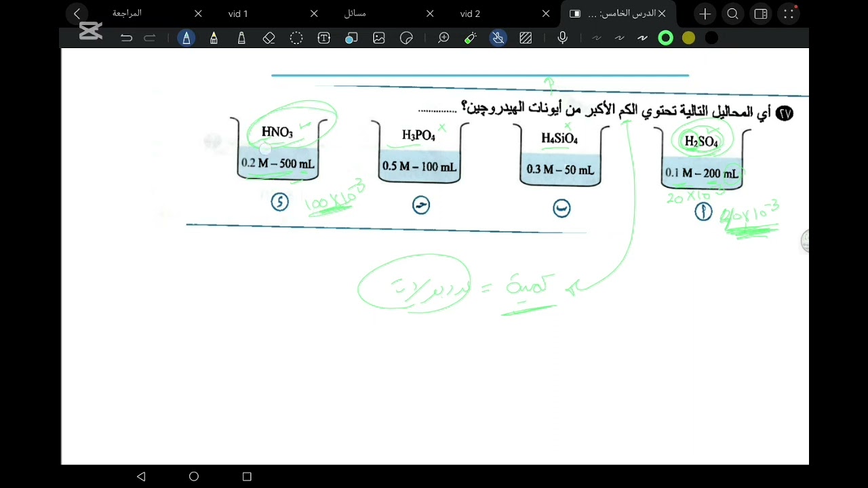Redo the last undone stroke

coord(150,38)
